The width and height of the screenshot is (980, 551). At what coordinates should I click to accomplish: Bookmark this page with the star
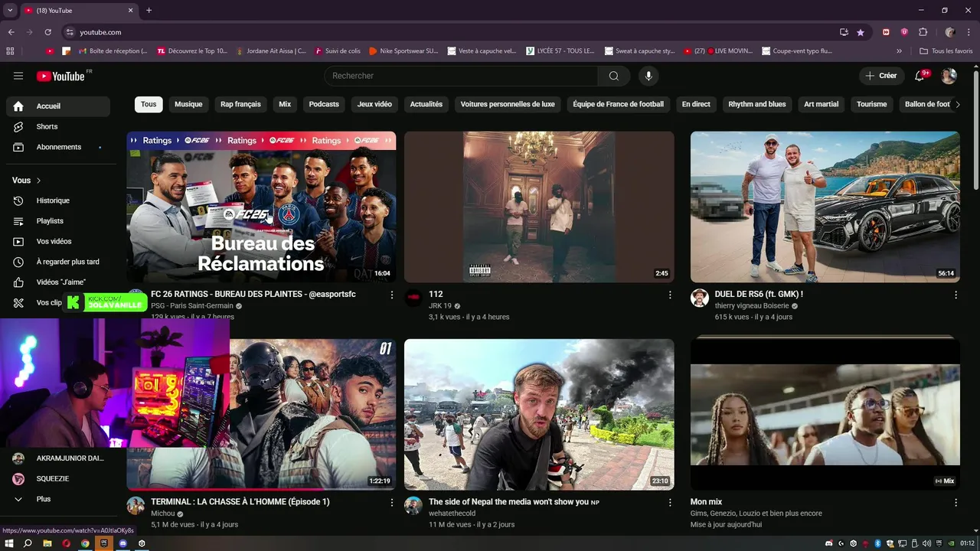(861, 32)
